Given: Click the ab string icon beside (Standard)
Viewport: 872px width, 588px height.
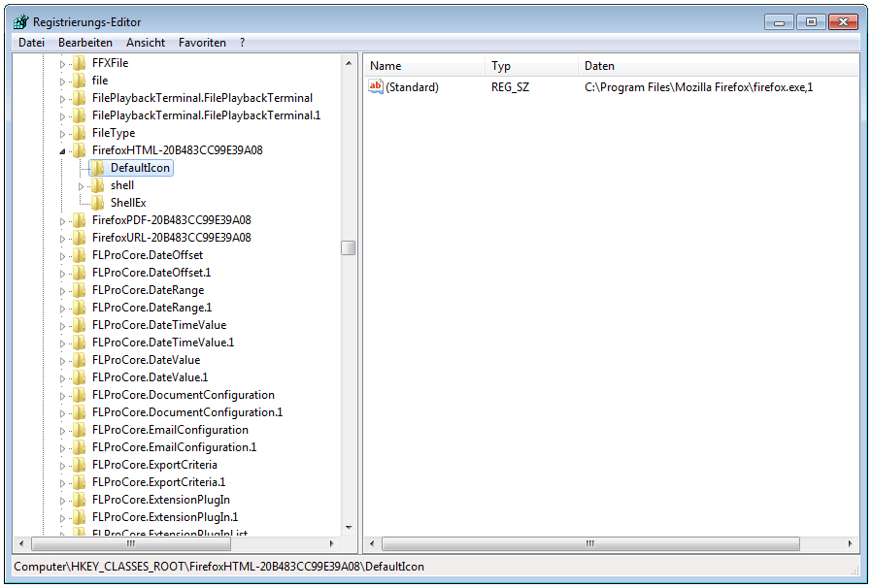Looking at the screenshot, I should click(376, 87).
